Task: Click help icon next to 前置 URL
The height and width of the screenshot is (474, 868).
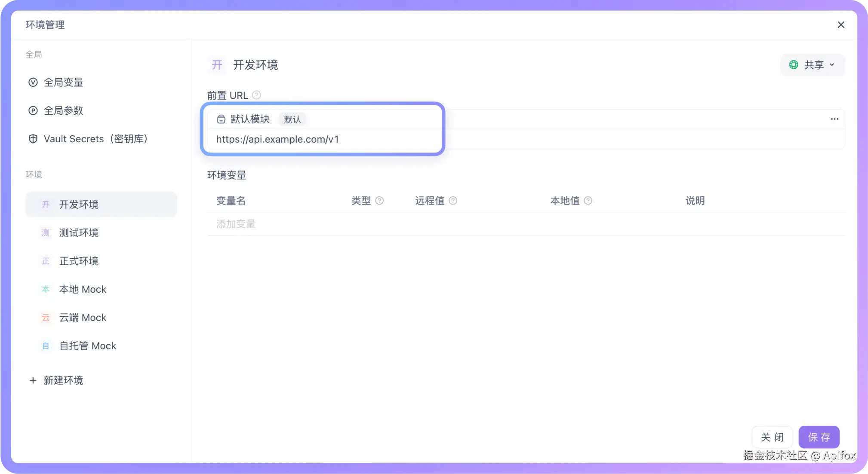Action: [256, 95]
